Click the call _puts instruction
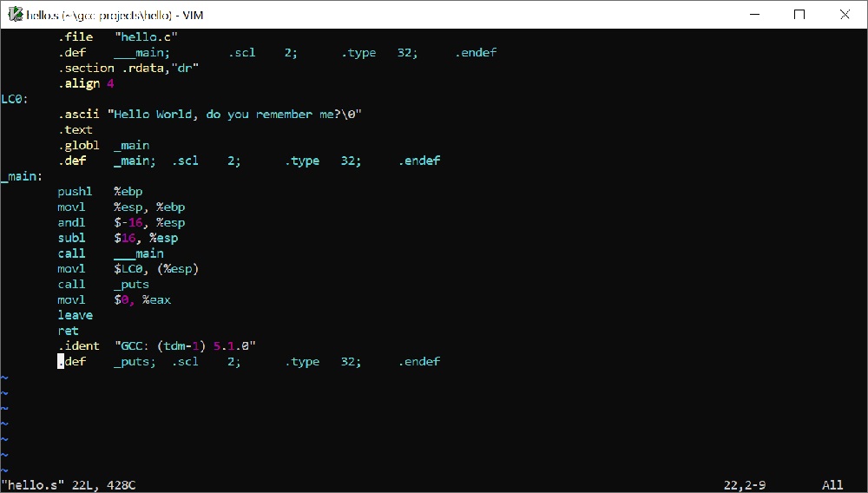The height and width of the screenshot is (493, 868). pos(103,285)
